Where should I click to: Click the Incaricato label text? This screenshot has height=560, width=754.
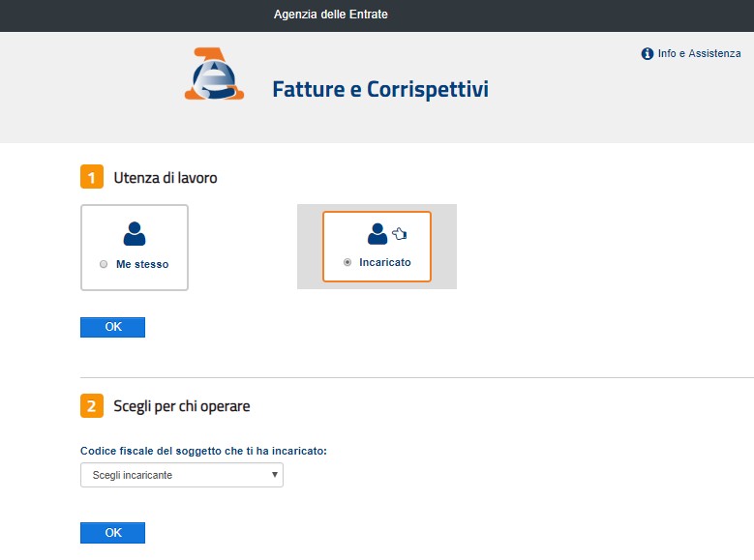(384, 262)
